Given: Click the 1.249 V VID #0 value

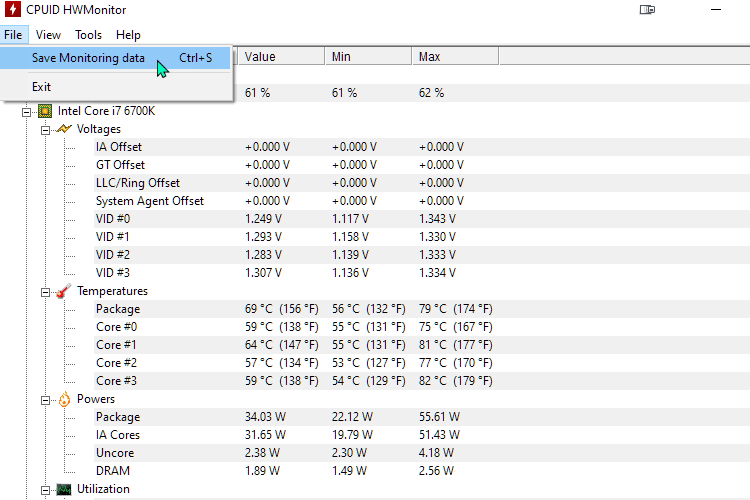Looking at the screenshot, I should point(264,219).
